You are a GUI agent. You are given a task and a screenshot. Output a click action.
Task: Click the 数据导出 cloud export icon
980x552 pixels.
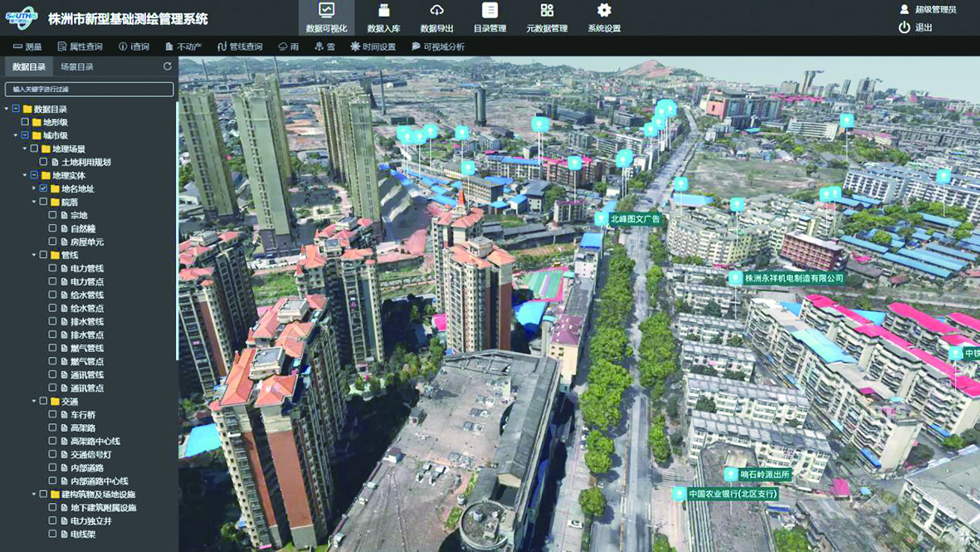coord(436,11)
